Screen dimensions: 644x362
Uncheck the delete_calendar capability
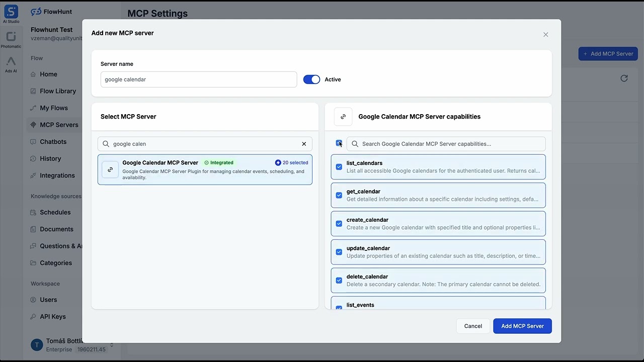tap(339, 281)
